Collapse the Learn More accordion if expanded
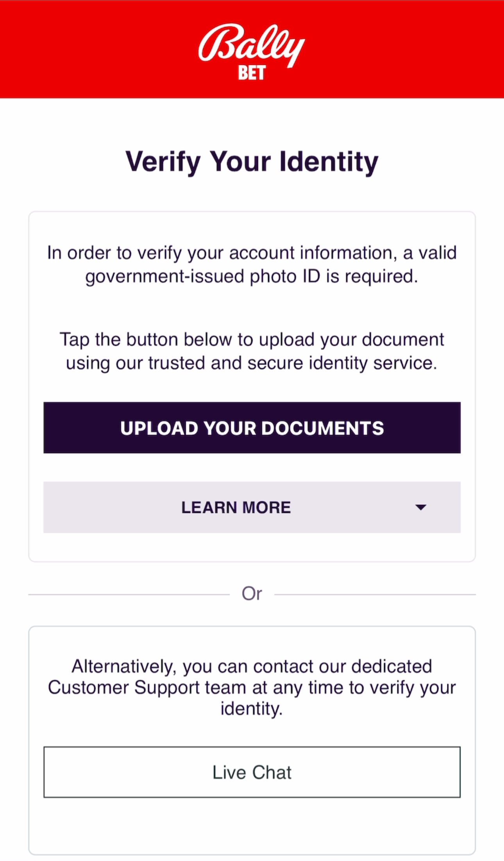Screen dimensions: 504x861 (252, 507)
